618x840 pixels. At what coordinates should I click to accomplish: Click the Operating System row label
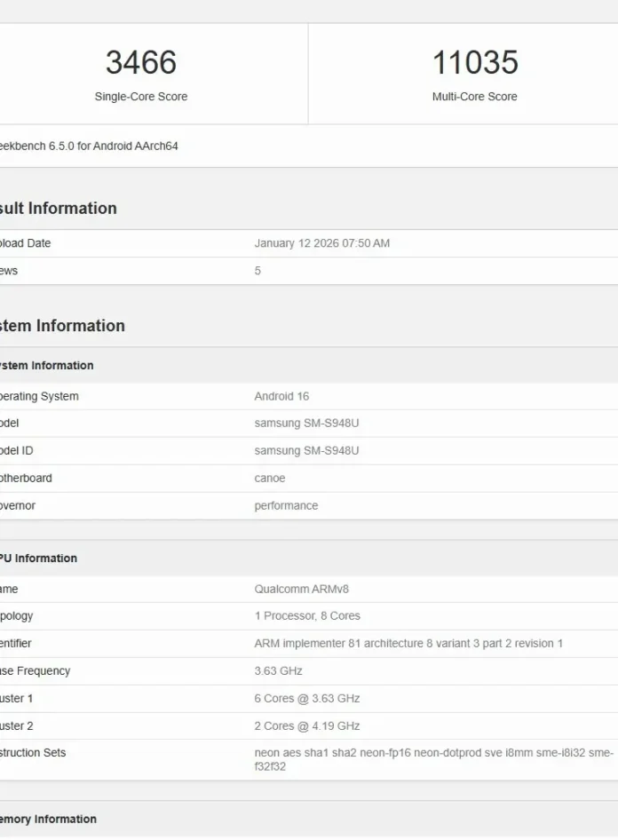click(39, 396)
